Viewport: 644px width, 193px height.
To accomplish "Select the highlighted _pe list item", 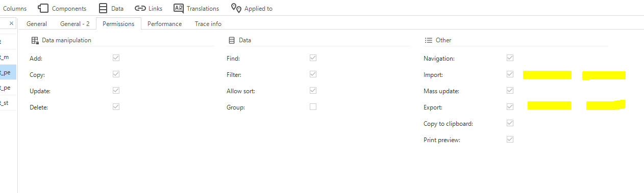I will point(8,72).
